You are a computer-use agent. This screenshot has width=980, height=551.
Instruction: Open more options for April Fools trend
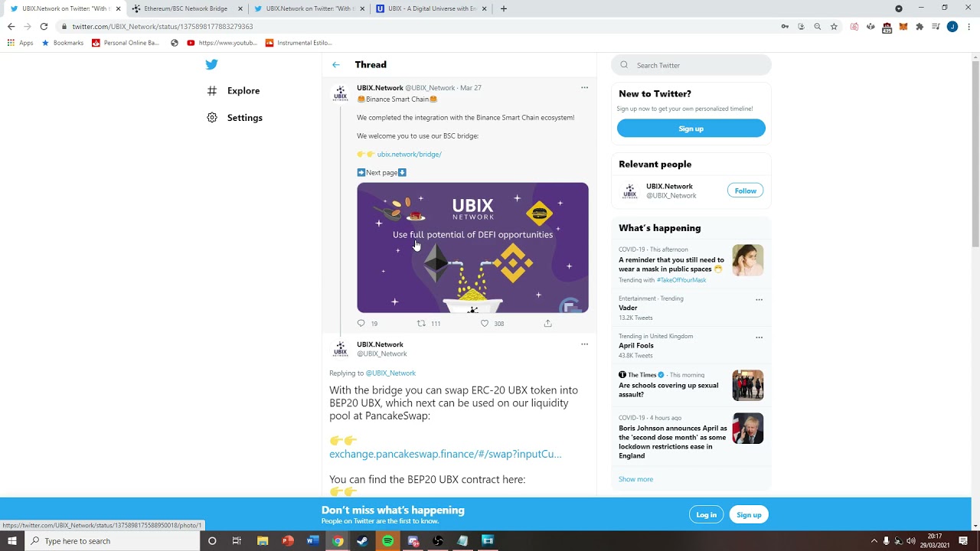[x=759, y=337]
